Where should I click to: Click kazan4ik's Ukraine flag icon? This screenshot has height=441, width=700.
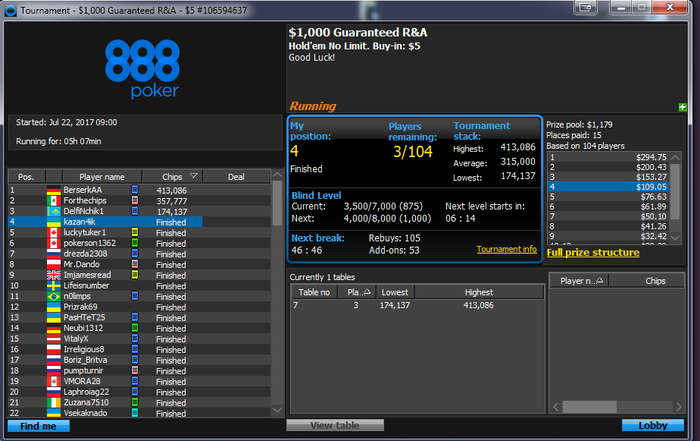click(54, 222)
